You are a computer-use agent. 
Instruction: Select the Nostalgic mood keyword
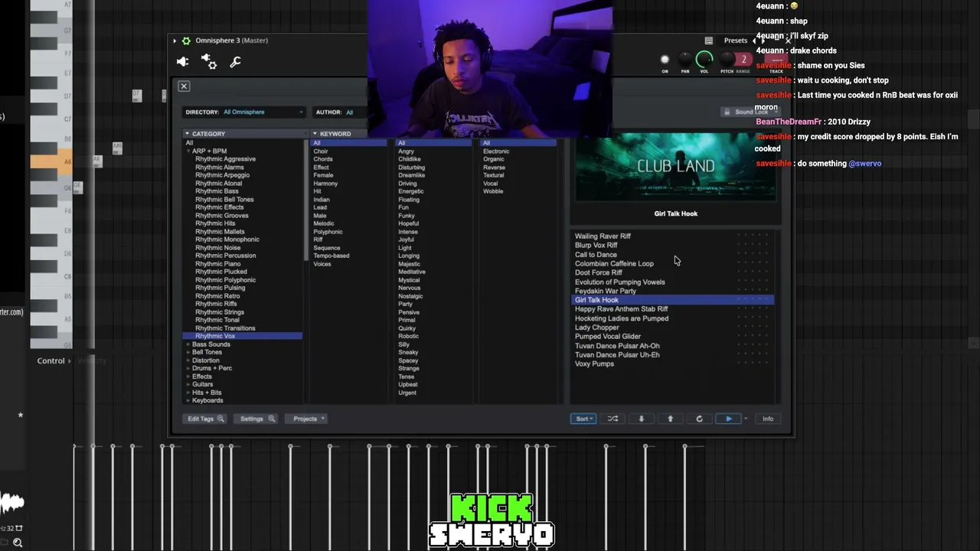[410, 296]
